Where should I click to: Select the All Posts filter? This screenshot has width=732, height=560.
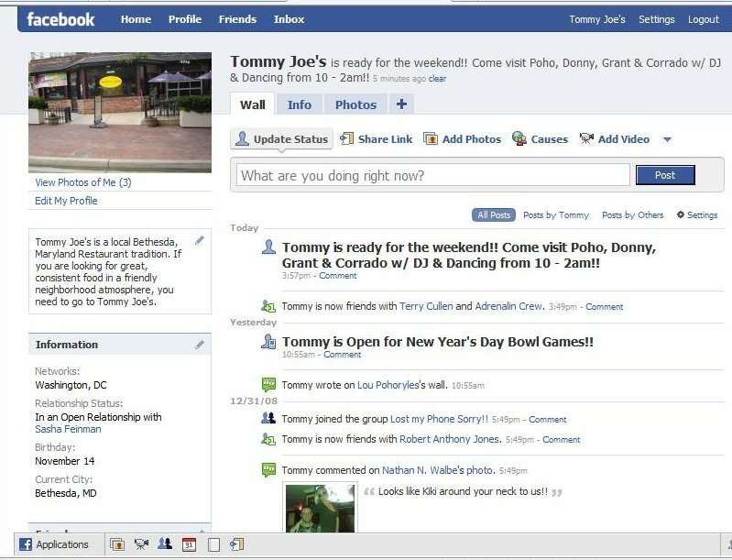pos(494,215)
